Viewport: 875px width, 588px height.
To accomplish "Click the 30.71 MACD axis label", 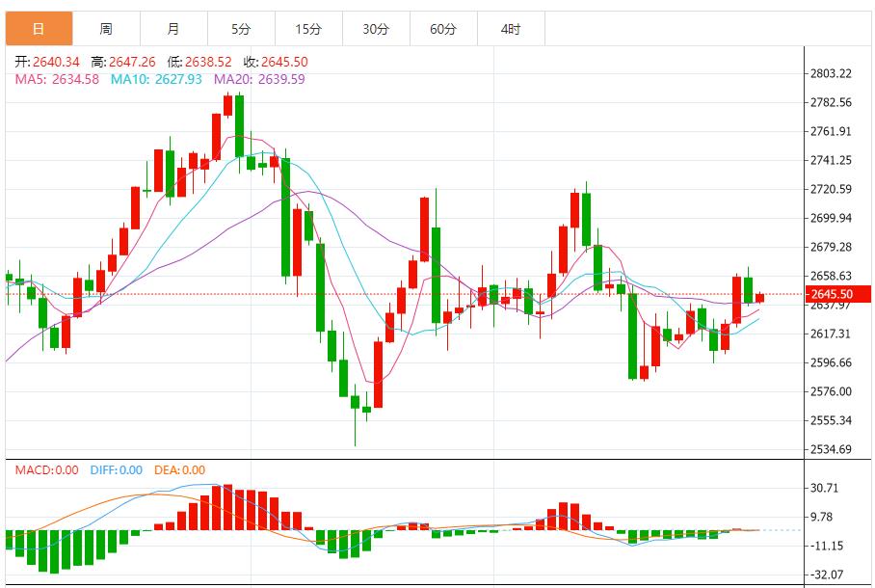I will pos(825,489).
